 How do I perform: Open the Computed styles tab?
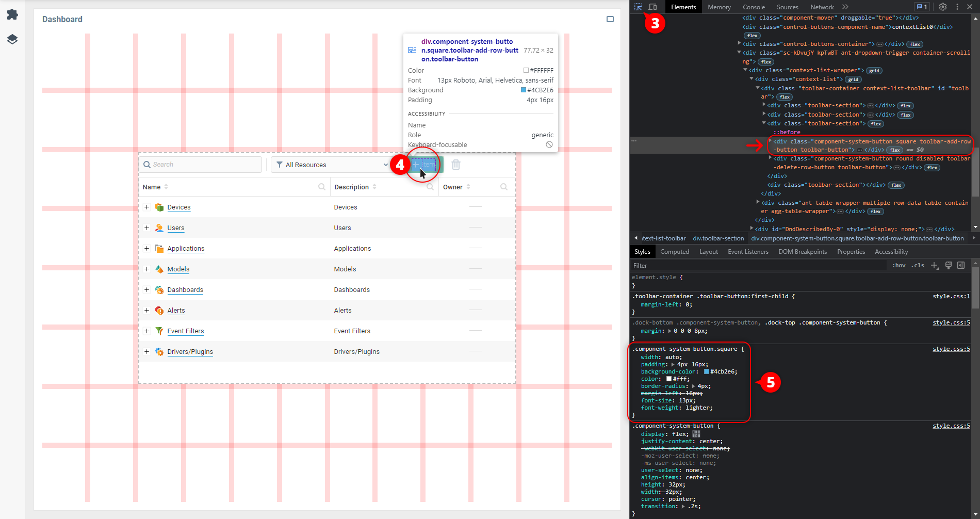click(675, 252)
